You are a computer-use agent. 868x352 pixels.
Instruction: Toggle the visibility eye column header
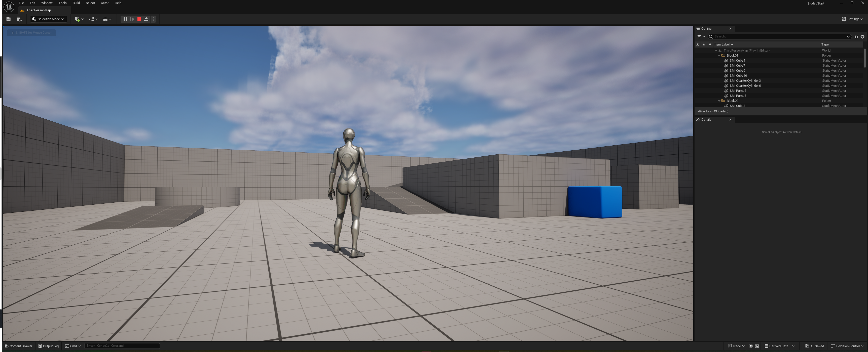(698, 45)
